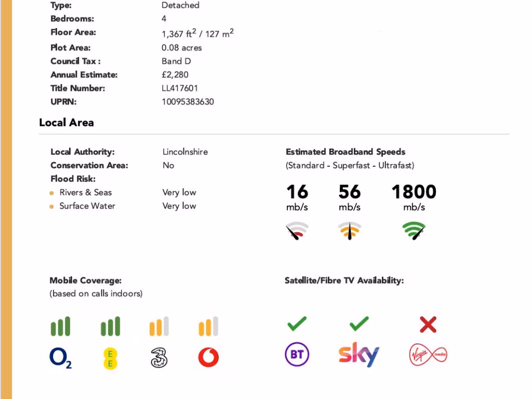Click O2's green signal bars
The width and height of the screenshot is (532, 399).
pyautogui.click(x=60, y=326)
